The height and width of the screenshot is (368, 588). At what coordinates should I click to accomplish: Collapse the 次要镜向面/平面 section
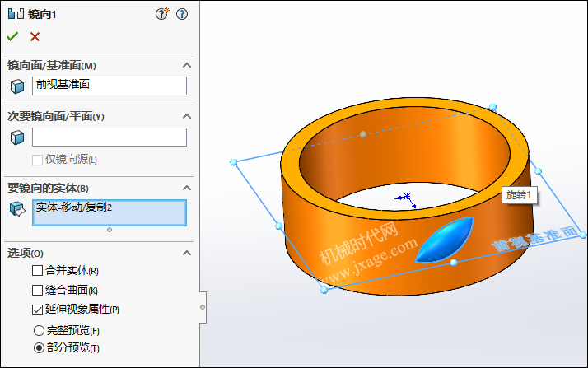tap(187, 116)
